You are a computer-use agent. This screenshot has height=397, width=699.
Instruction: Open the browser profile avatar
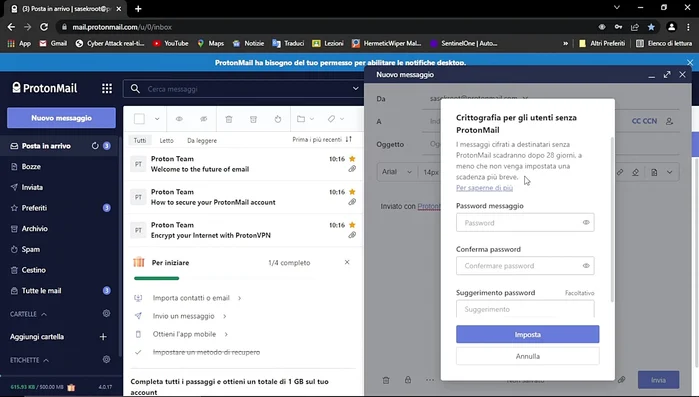671,27
